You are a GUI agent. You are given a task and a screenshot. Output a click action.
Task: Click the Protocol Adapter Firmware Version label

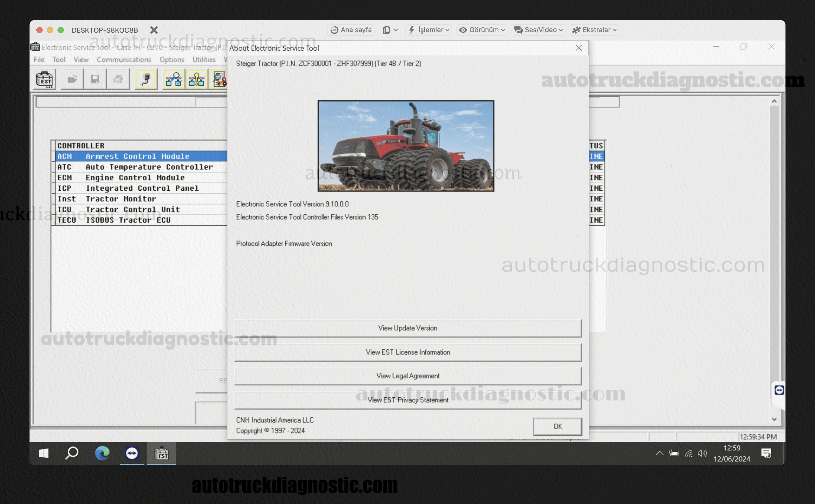click(284, 244)
